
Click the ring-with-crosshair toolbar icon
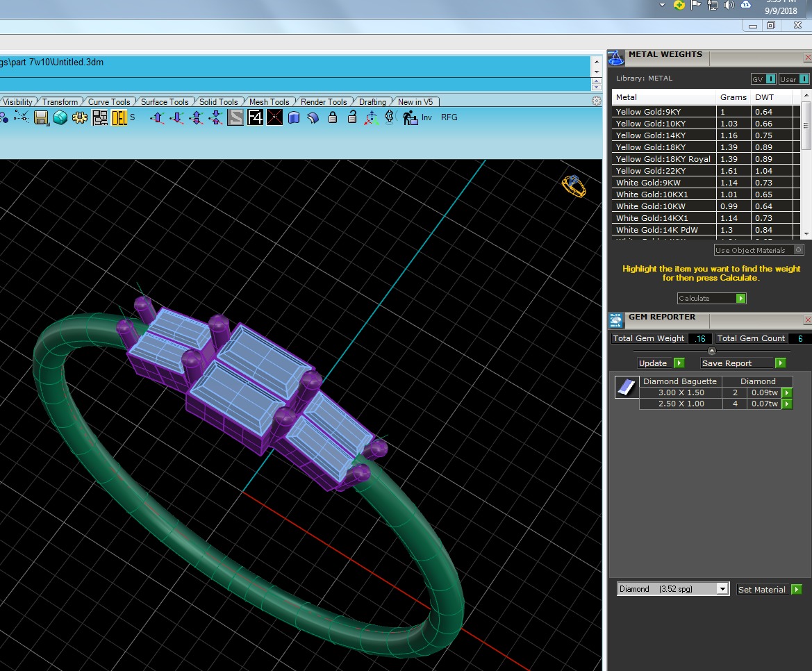[x=390, y=117]
